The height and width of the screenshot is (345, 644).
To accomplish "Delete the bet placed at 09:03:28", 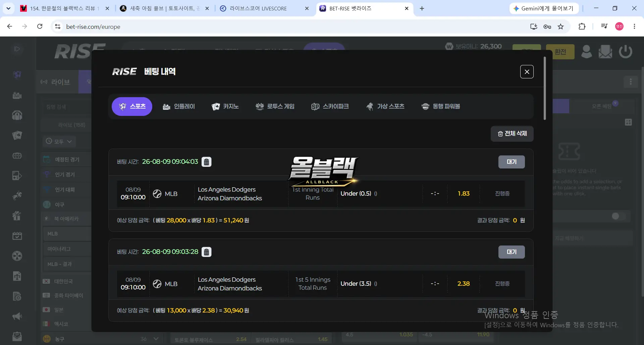I will pyautogui.click(x=207, y=252).
